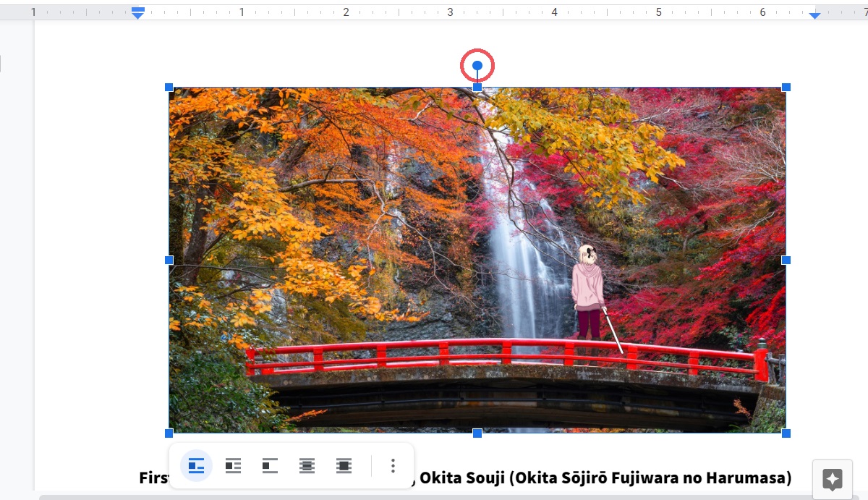868x500 pixels.
Task: Open the sparkle assistant button in corner
Action: coord(833,479)
